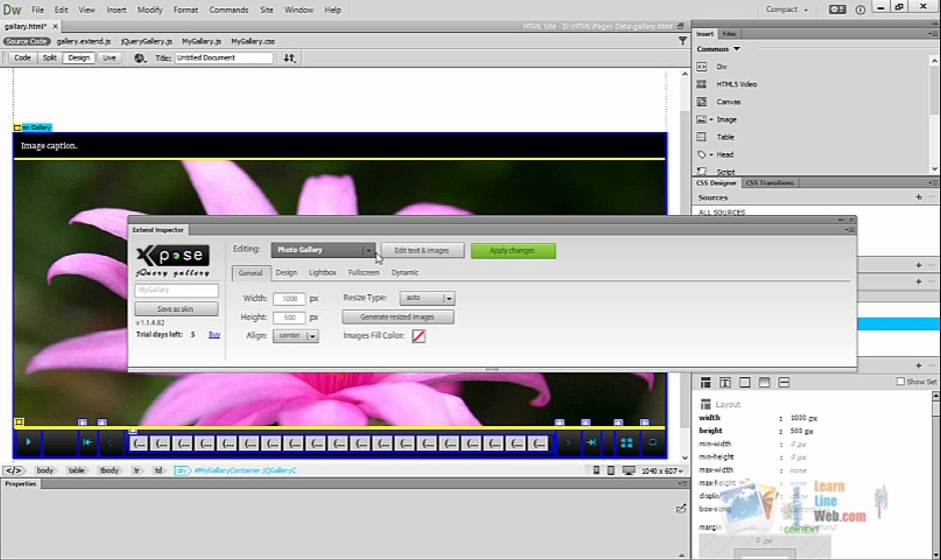Image resolution: width=941 pixels, height=560 pixels.
Task: Jump to first gallery thumbnail
Action: pos(87,442)
